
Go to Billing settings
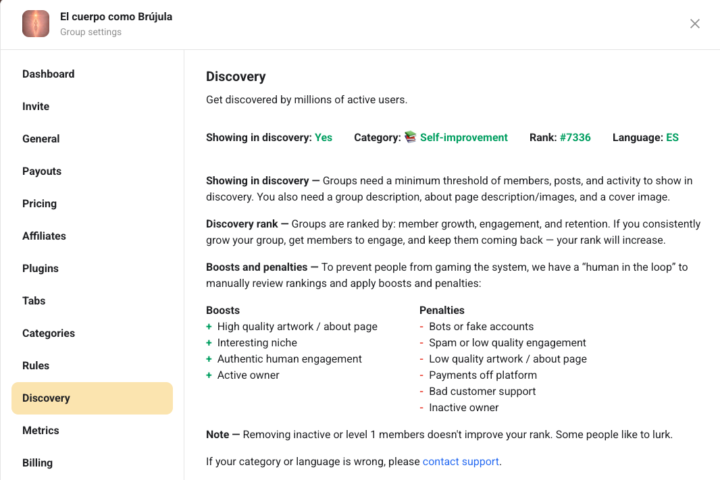[38, 463]
